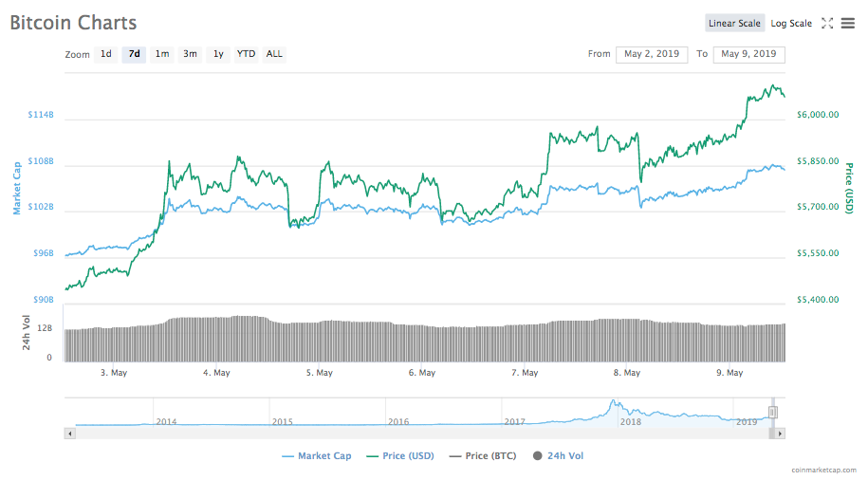Viewport: 868px width, 480px height.
Task: Click the 12B volume axis label
Action: 45,328
